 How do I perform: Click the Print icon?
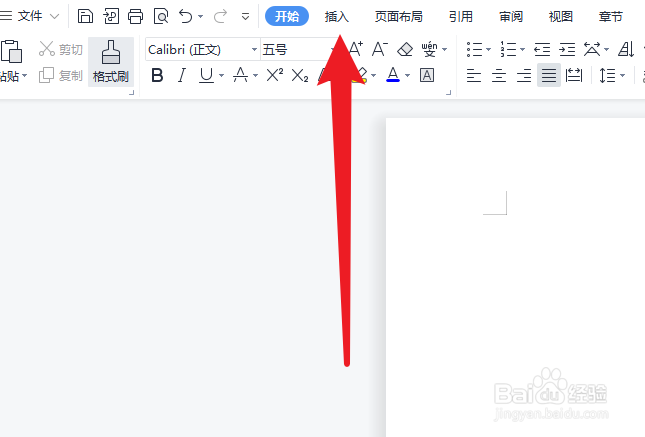[x=135, y=16]
